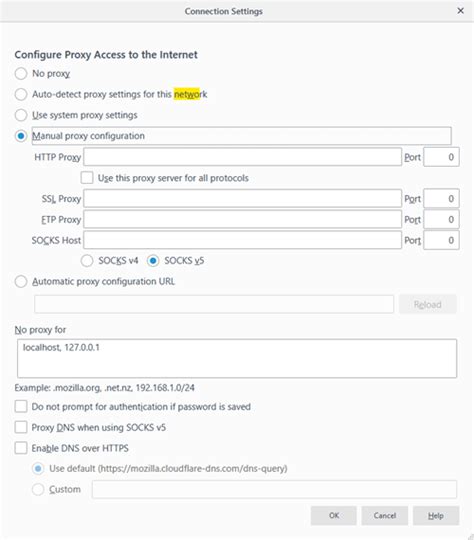Image resolution: width=474 pixels, height=540 pixels.
Task: Click the FTP Proxy address field
Action: (x=243, y=219)
